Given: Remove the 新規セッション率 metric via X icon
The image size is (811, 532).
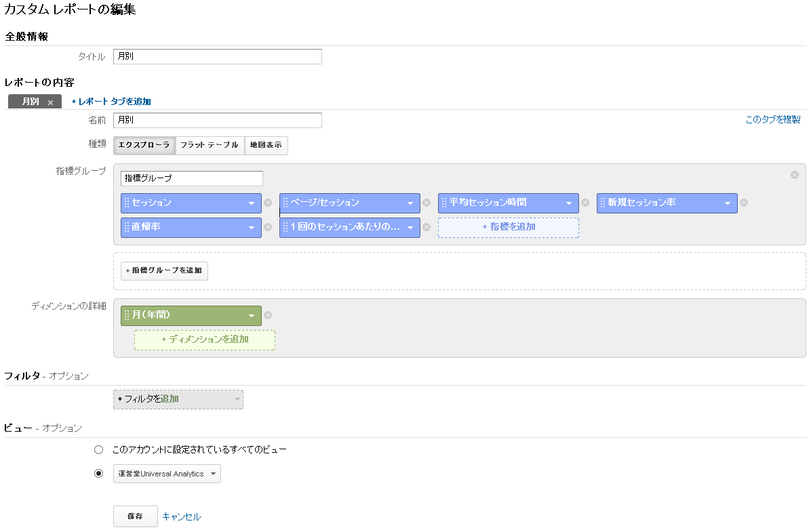Looking at the screenshot, I should 744,203.
